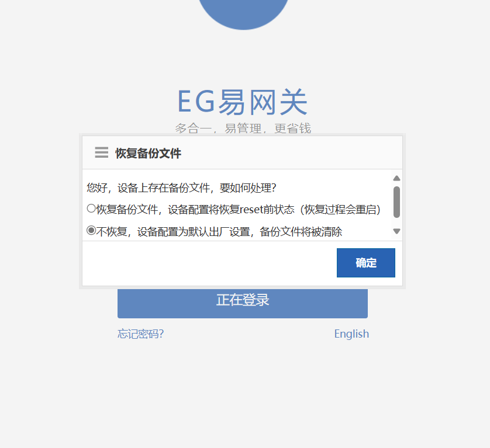This screenshot has height=448, width=490.
Task: Click the slogan 多合一，易管理，更省钱
Action: pos(243,128)
